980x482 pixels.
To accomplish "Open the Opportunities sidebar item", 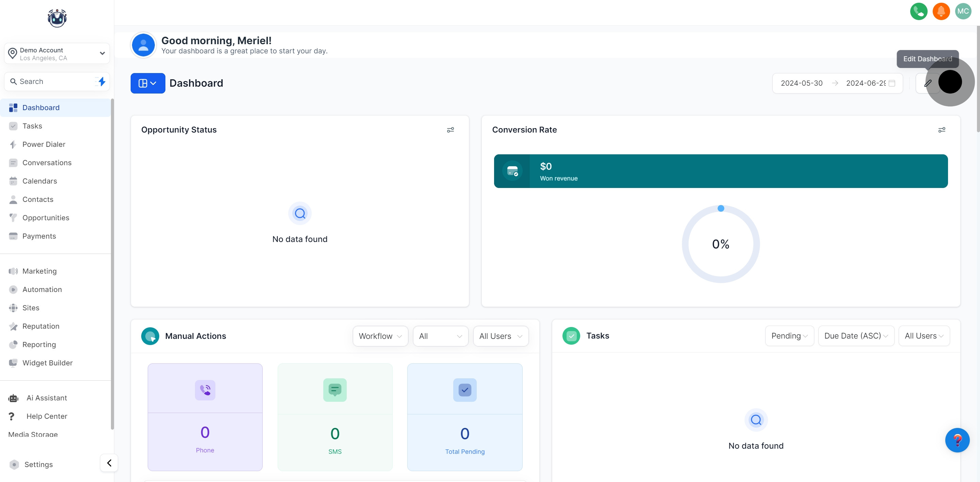I will pyautogui.click(x=46, y=218).
